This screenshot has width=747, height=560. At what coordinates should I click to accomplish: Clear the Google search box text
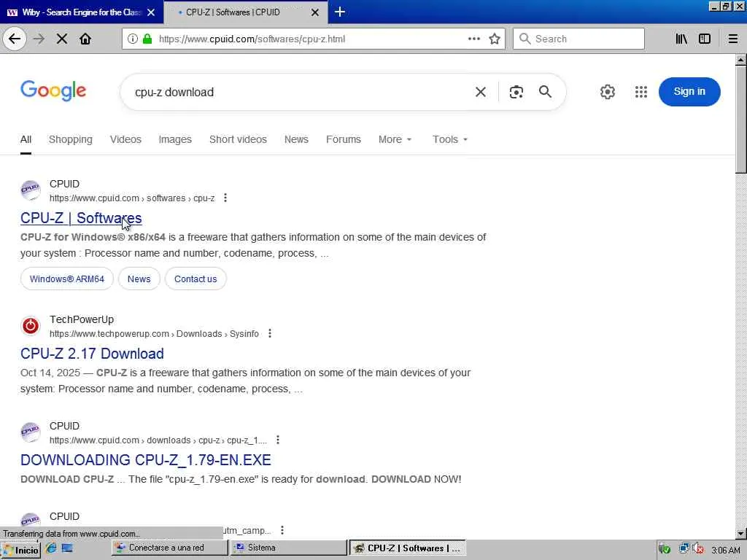pyautogui.click(x=481, y=92)
